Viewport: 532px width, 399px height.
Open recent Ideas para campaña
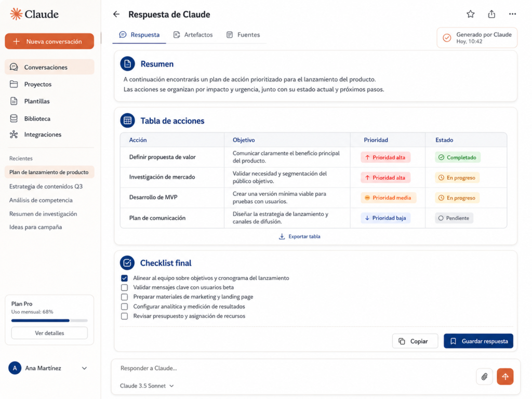click(36, 227)
